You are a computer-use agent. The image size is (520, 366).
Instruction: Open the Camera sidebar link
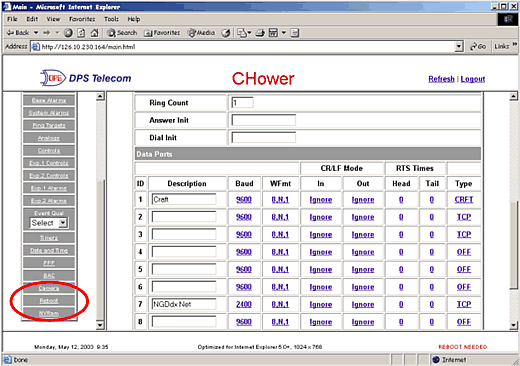[49, 288]
